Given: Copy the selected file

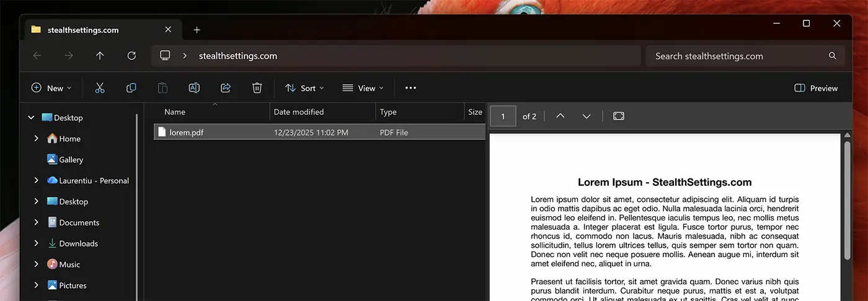Looking at the screenshot, I should [x=131, y=88].
